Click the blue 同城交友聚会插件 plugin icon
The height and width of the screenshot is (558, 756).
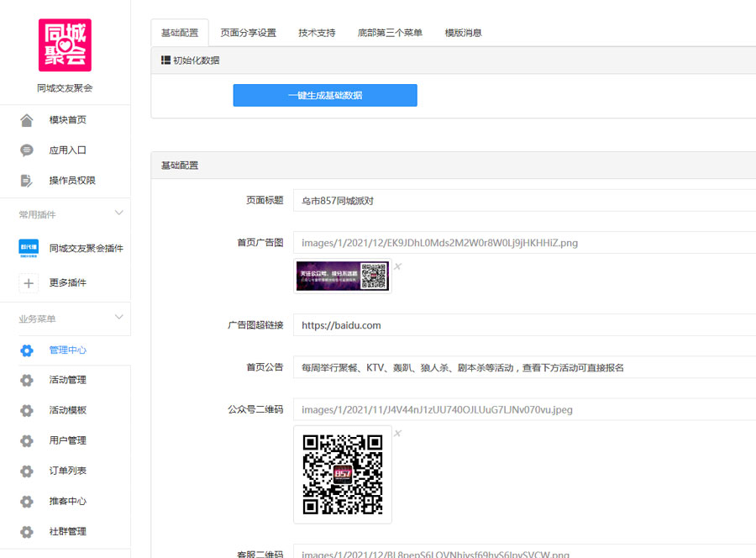point(29,249)
